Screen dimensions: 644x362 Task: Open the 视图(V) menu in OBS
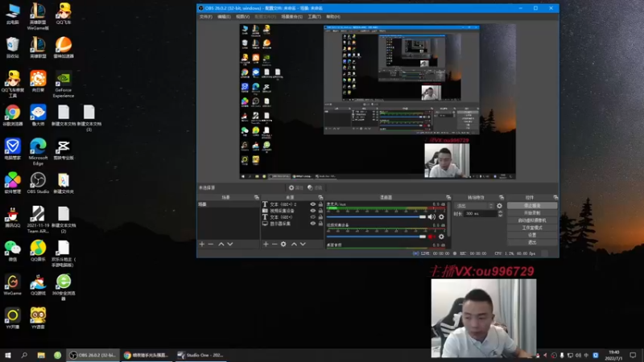(243, 17)
